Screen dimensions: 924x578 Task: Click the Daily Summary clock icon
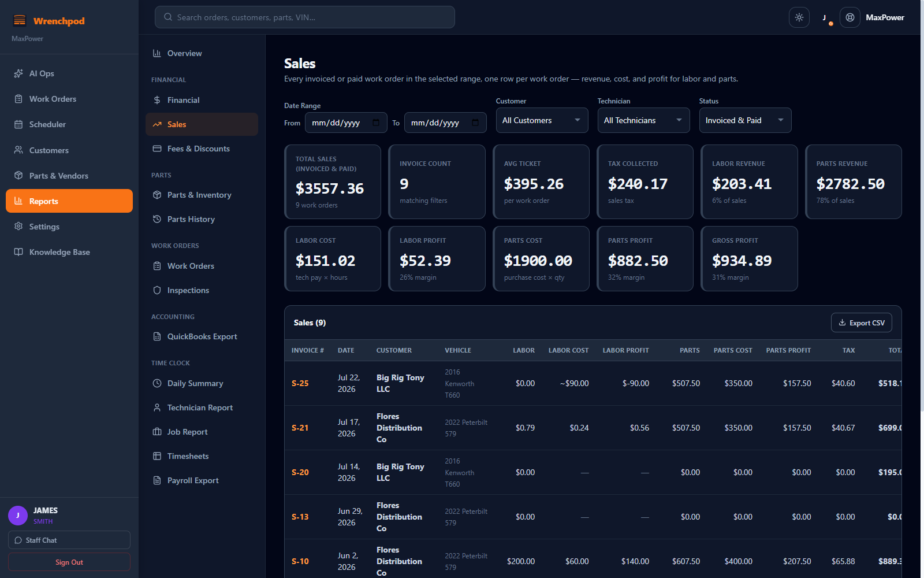click(157, 383)
